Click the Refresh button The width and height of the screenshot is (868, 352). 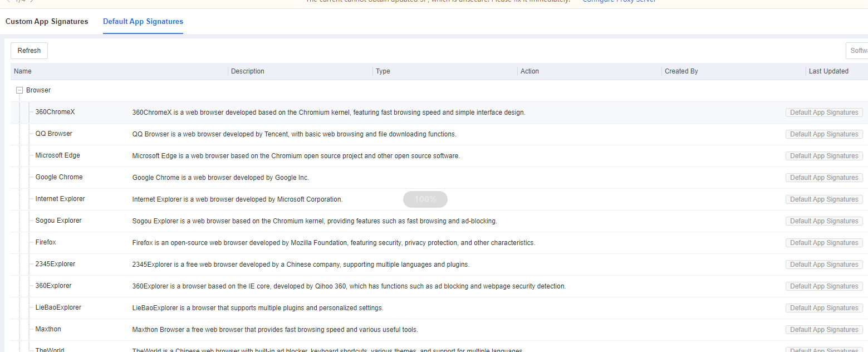(x=29, y=51)
